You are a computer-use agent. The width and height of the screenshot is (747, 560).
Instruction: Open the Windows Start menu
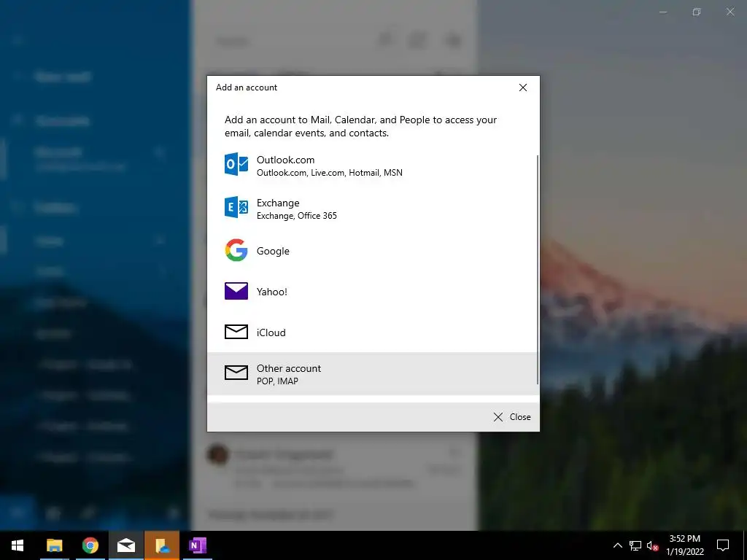point(18,545)
